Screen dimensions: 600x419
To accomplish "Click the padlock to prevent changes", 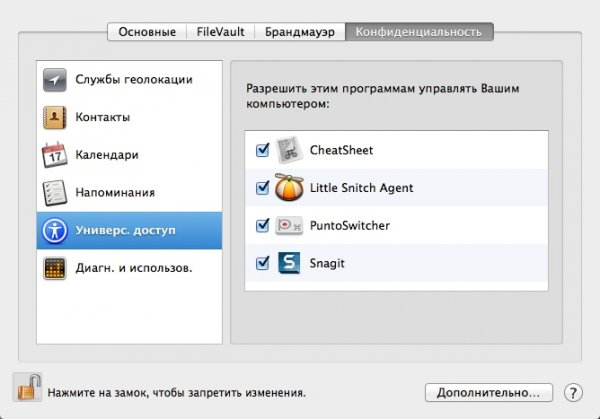I will pos(28,387).
